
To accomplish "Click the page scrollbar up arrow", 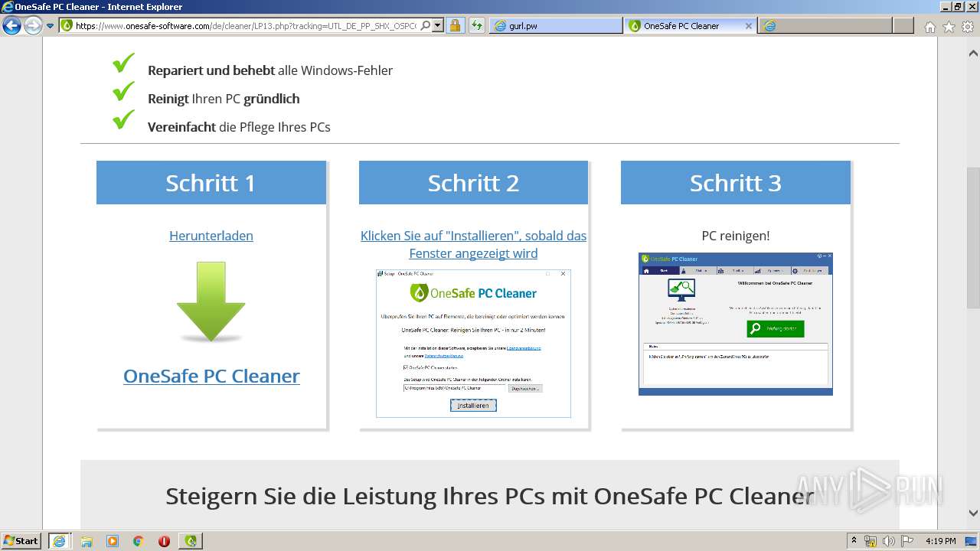I will (973, 54).
